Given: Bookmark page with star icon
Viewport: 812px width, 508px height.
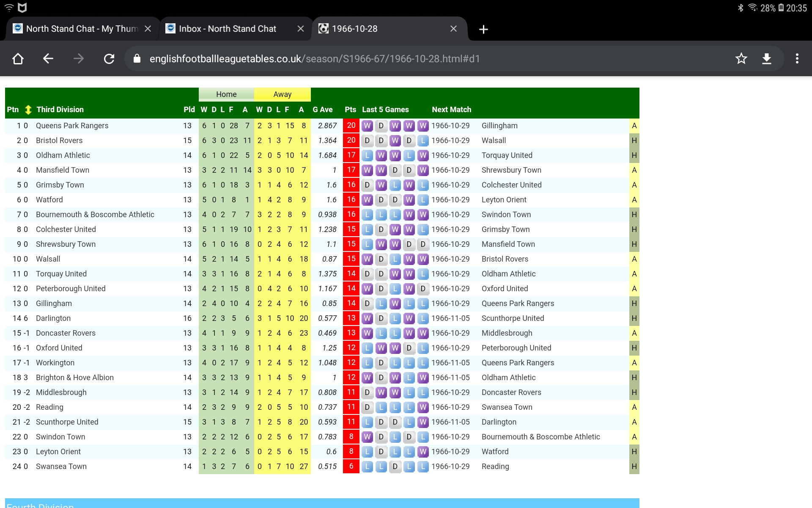Looking at the screenshot, I should click(741, 58).
